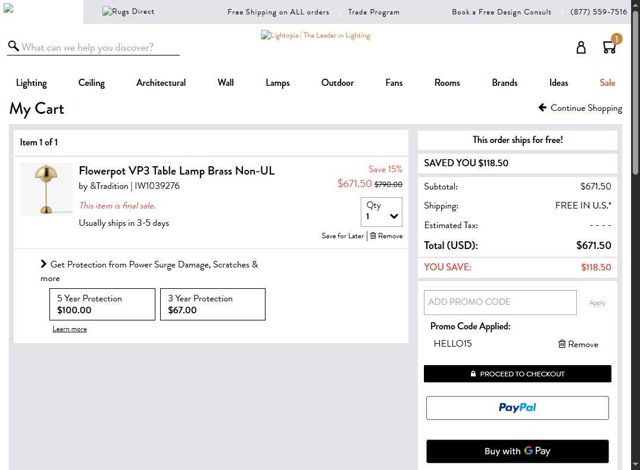
Task: Click 'This item is final sale.' text
Action: [x=117, y=206]
